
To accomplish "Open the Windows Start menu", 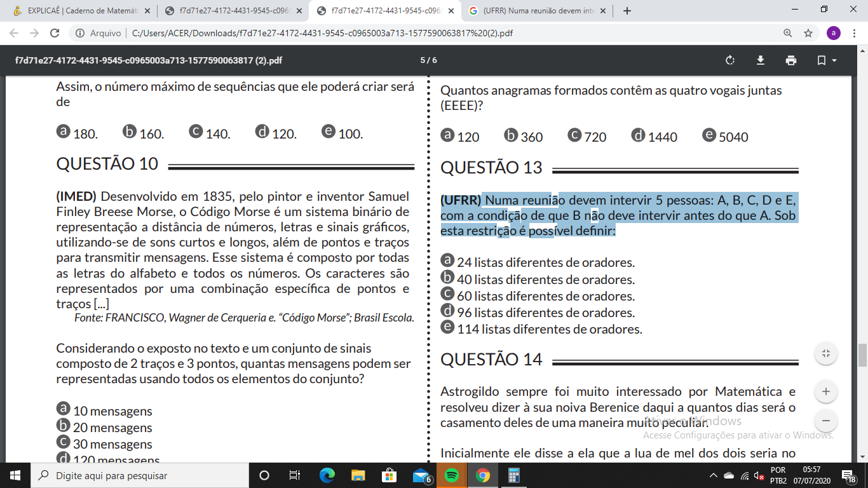I will (x=15, y=475).
